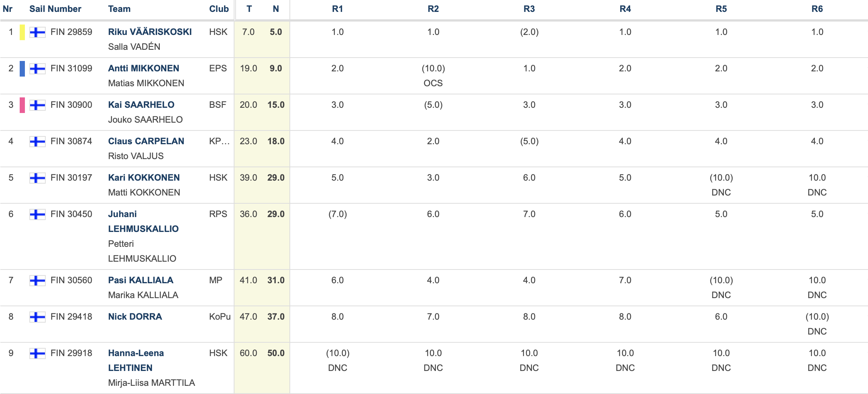Click flag icon beside FIN 29418
This screenshot has width=868, height=394.
pos(38,317)
